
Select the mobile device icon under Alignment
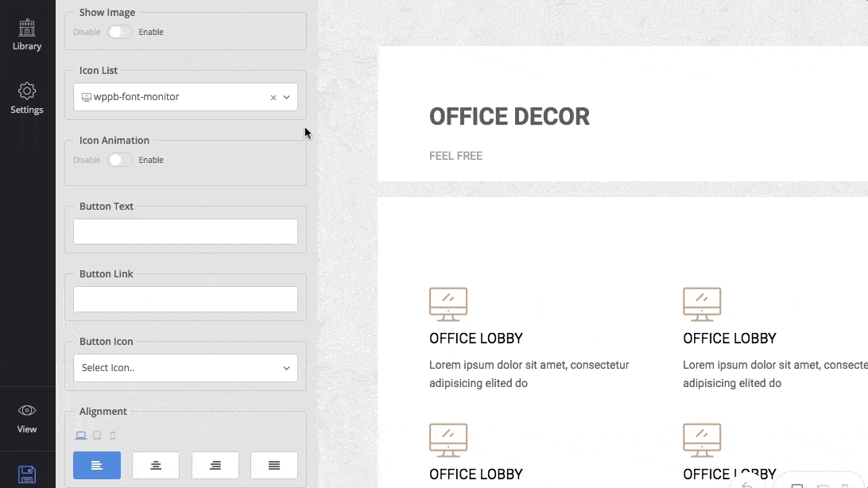pos(112,435)
